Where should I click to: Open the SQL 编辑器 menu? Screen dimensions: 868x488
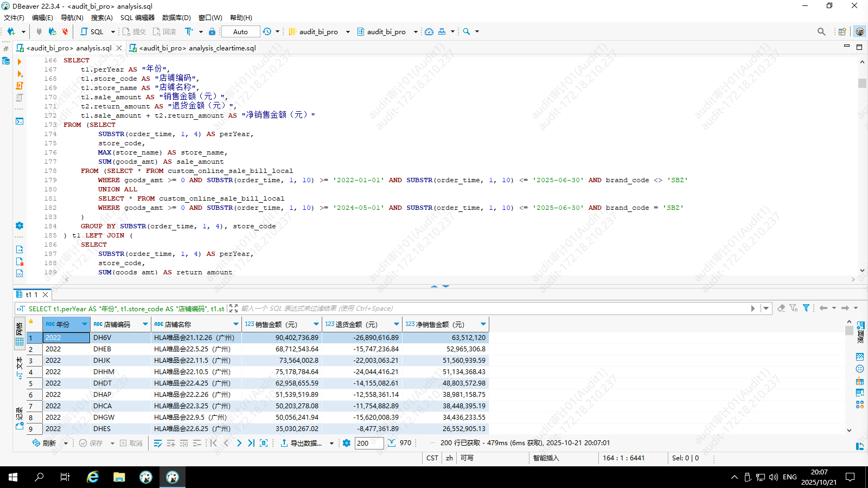(x=137, y=17)
